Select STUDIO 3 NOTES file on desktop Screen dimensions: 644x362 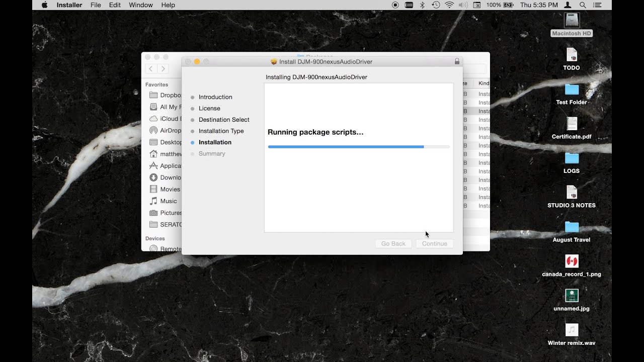(x=572, y=197)
